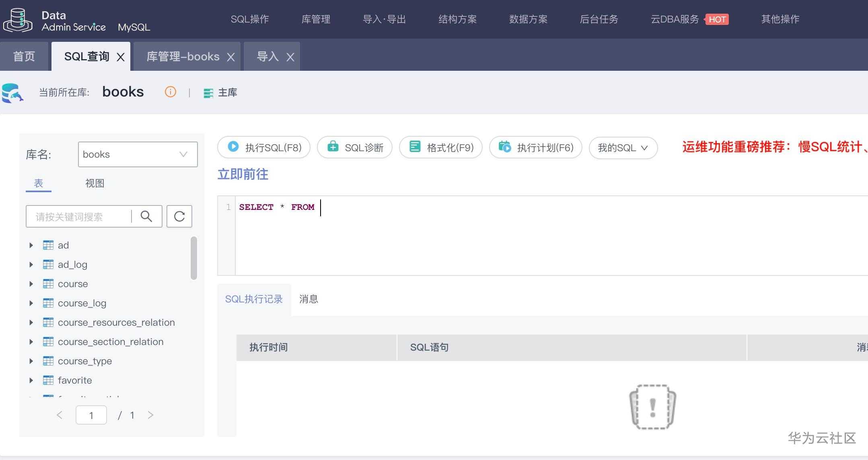Open the 我的SQL dropdown
The width and height of the screenshot is (868, 460).
(x=623, y=148)
